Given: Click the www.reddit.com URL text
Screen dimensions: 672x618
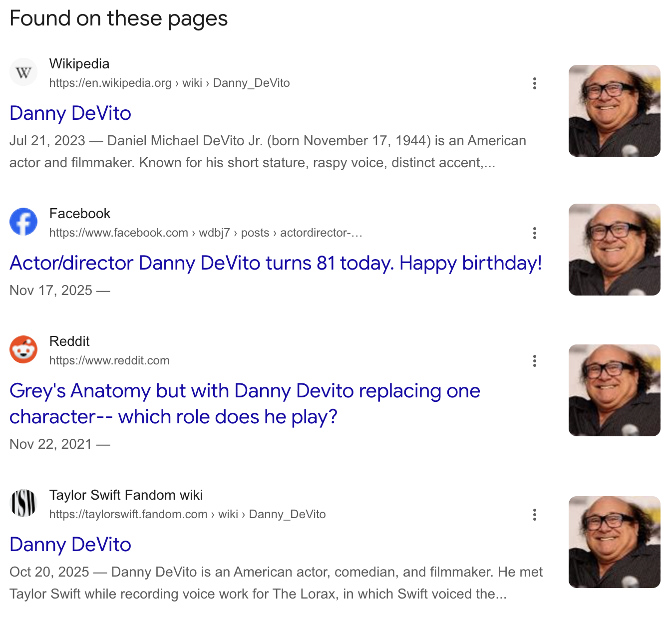Looking at the screenshot, I should pos(109,360).
